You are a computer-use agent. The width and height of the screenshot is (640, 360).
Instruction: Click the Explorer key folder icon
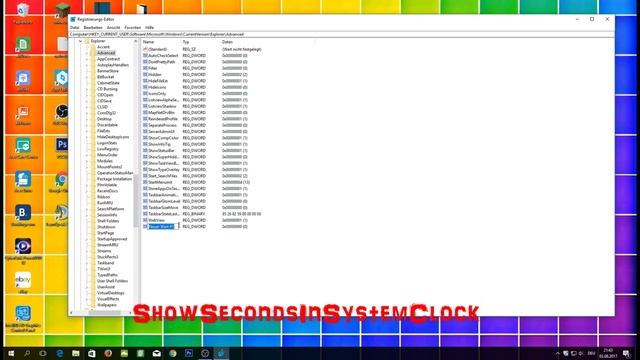point(87,41)
